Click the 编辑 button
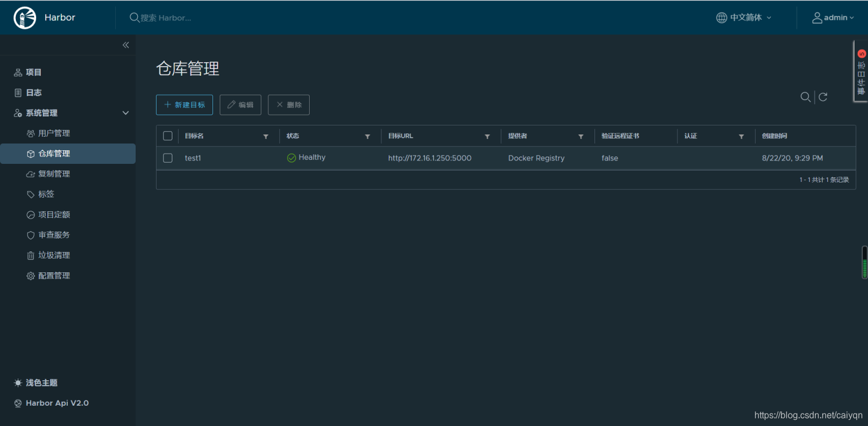868x426 pixels. click(240, 105)
